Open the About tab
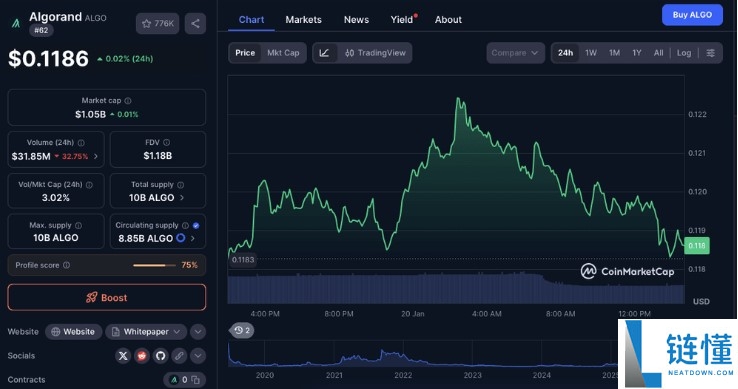This screenshot has width=738, height=389. [448, 20]
